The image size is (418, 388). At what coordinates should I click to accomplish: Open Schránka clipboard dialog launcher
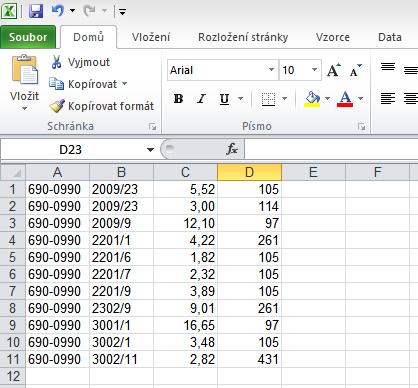tap(153, 126)
